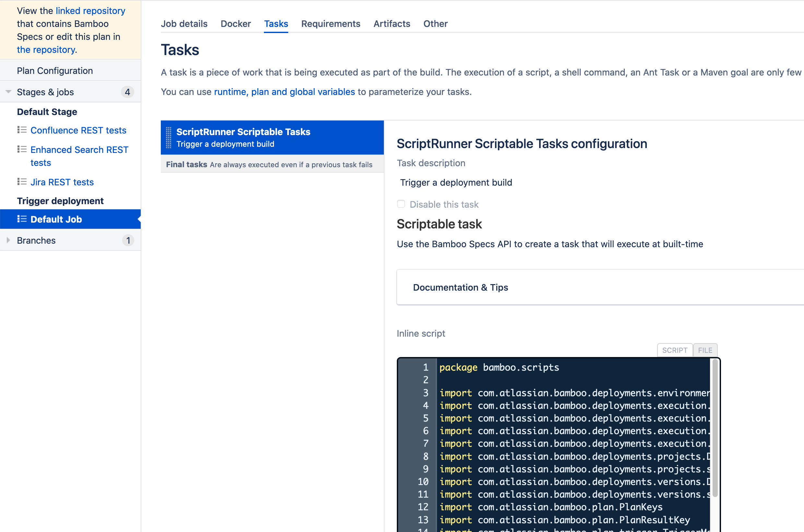
Task: Select the SCRIPT mode button
Action: (x=675, y=350)
